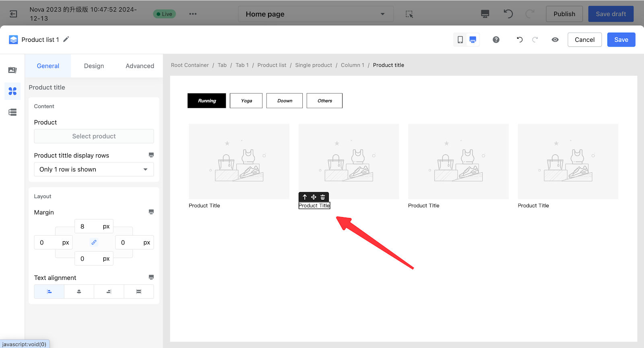Screen dimensions: 644x348
Task: Click the undo arrow in editor toolbar
Action: click(x=520, y=39)
